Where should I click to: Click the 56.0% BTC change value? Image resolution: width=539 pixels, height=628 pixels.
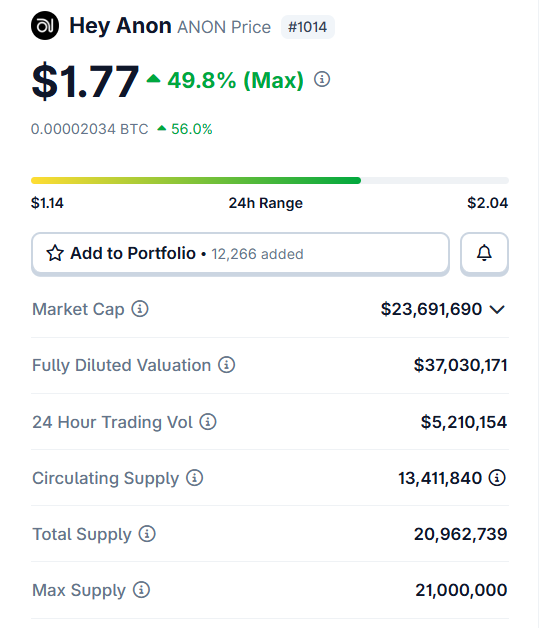[x=192, y=129]
